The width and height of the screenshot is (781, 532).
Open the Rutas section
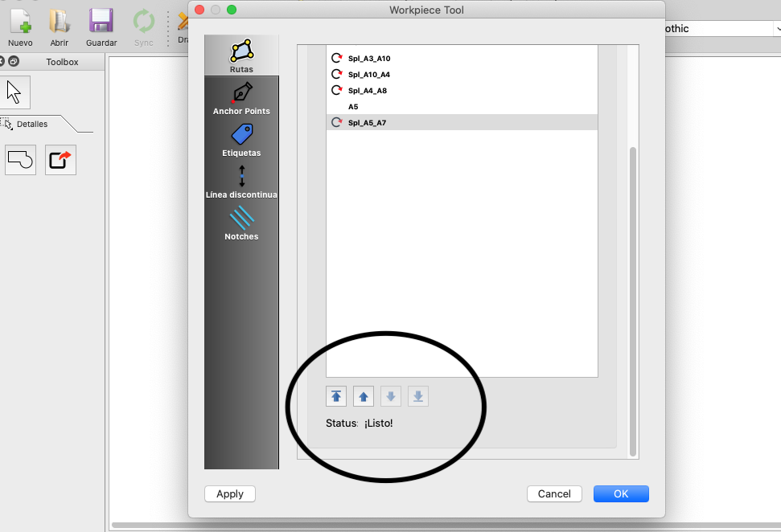[241, 56]
